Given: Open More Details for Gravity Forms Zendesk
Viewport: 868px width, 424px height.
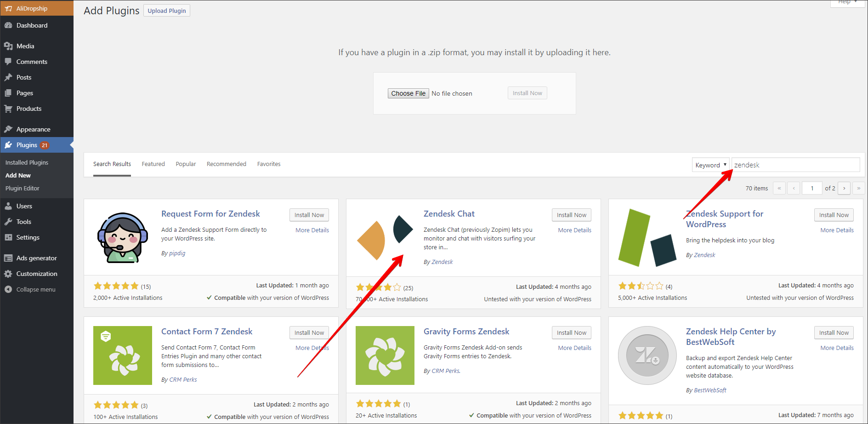Looking at the screenshot, I should (x=574, y=348).
